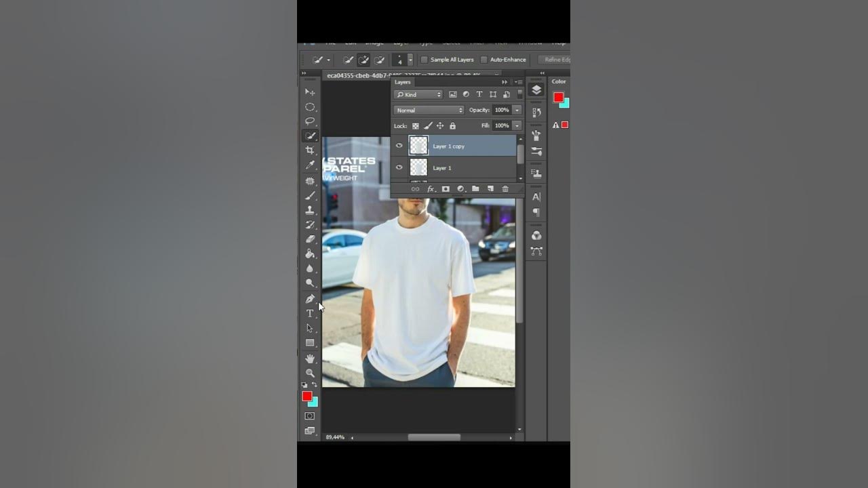Select the Lasso tool
This screenshot has height=488, width=868.
tap(310, 121)
